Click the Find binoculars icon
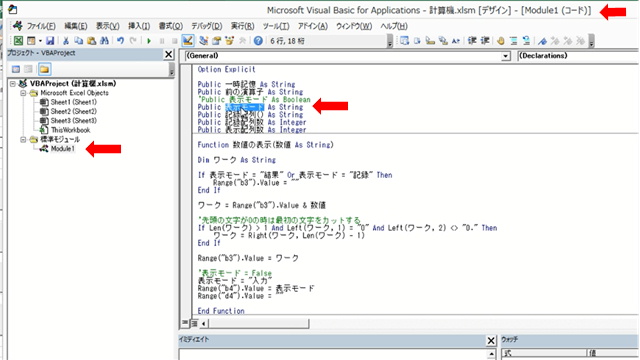Viewport: 640px width, 360px height. (104, 40)
